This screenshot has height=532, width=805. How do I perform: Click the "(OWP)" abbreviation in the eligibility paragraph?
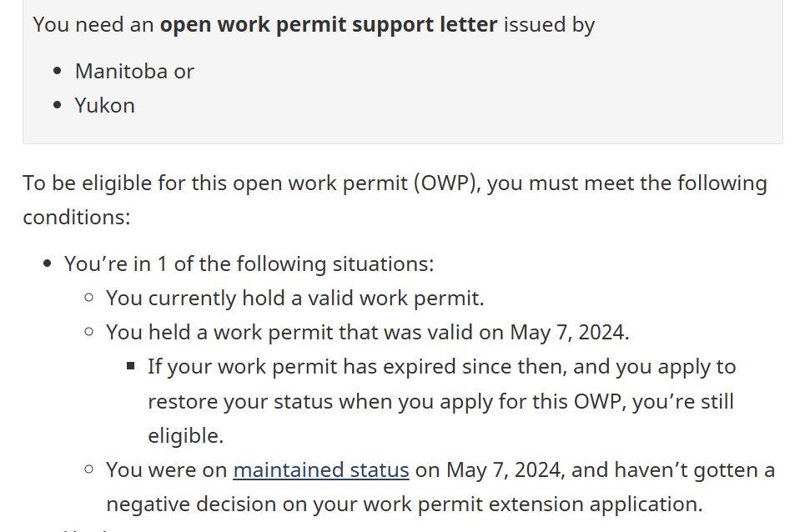[445, 183]
